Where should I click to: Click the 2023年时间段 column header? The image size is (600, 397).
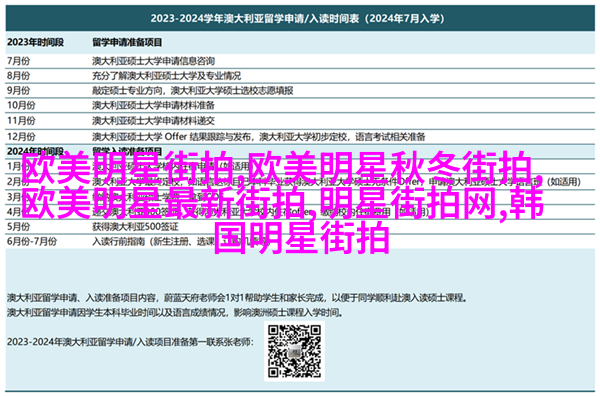[35, 42]
